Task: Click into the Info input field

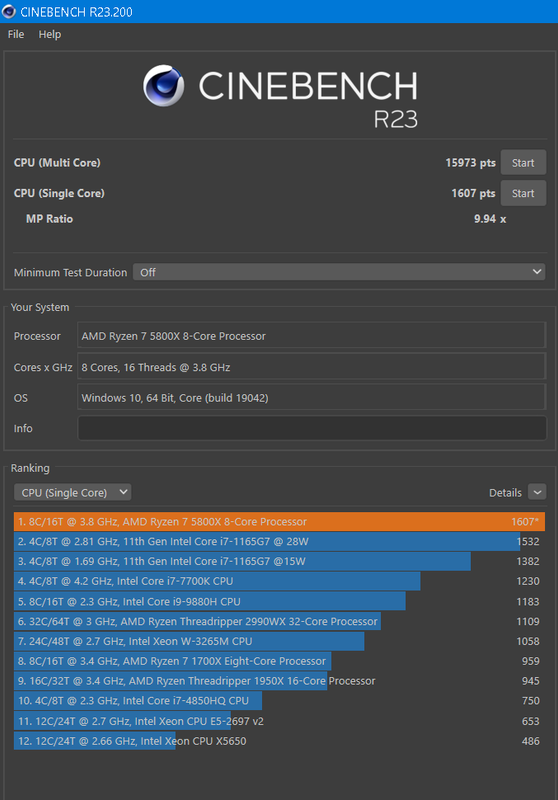Action: pyautogui.click(x=312, y=428)
